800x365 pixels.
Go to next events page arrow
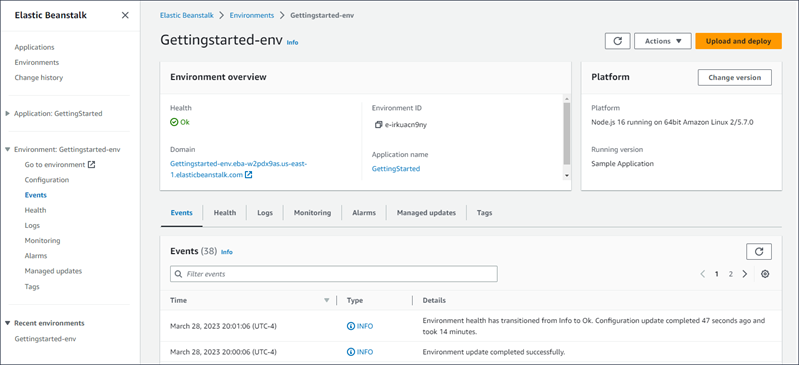coord(745,274)
